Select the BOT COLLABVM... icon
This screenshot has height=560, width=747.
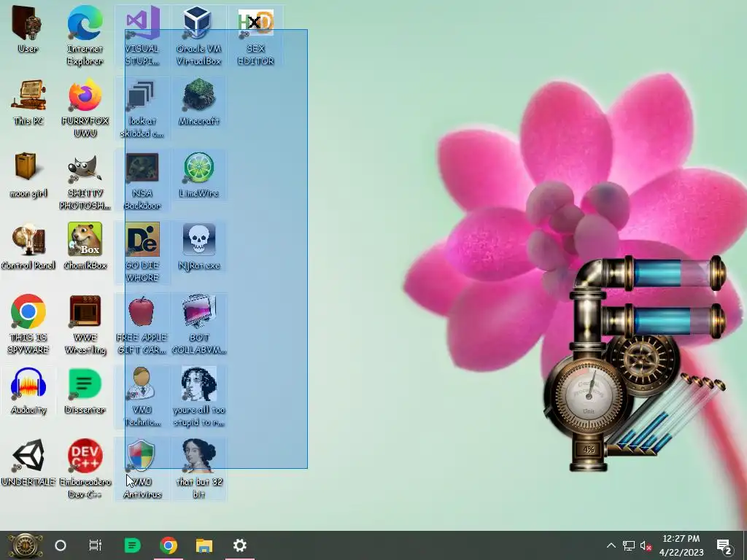[198, 324]
